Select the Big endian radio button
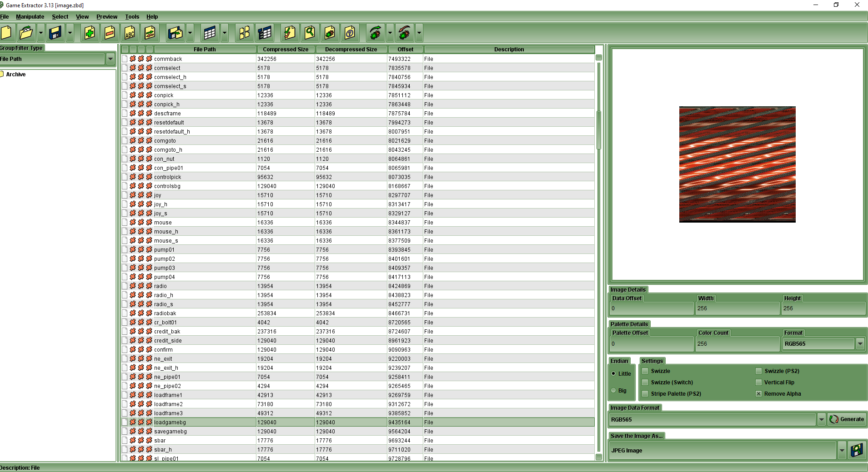The width and height of the screenshot is (868, 472). click(614, 390)
